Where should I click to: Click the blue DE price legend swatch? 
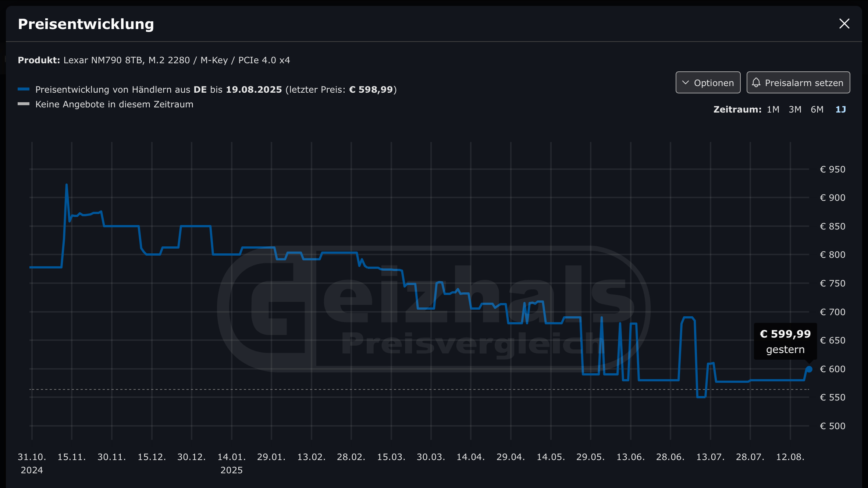tap(24, 89)
